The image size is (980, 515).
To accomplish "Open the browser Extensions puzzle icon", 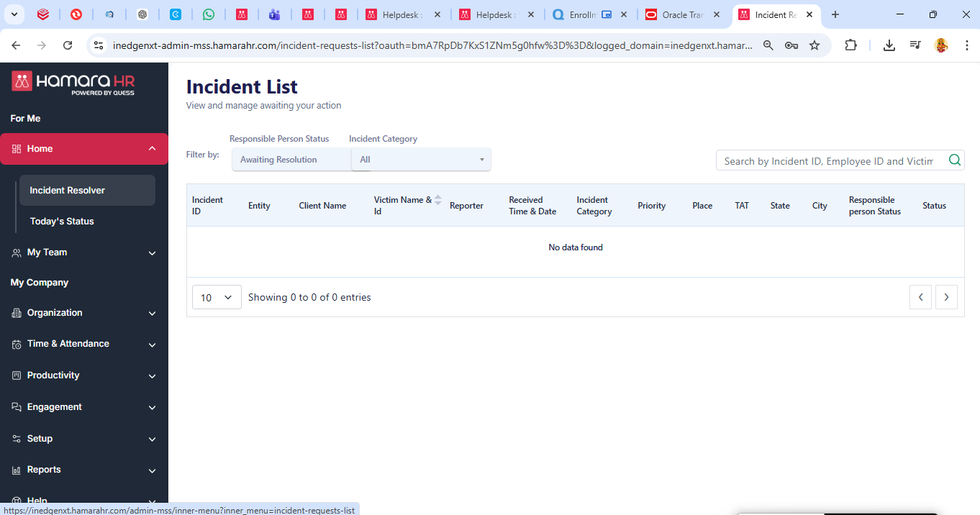I will point(850,45).
